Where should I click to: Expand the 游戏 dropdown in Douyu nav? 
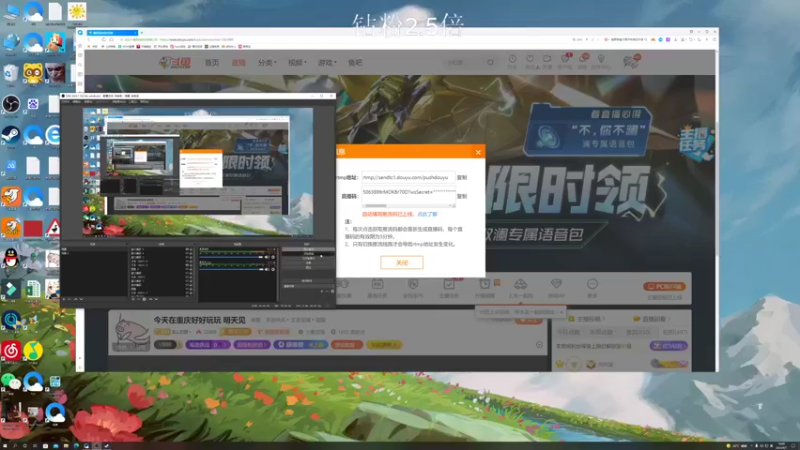327,63
